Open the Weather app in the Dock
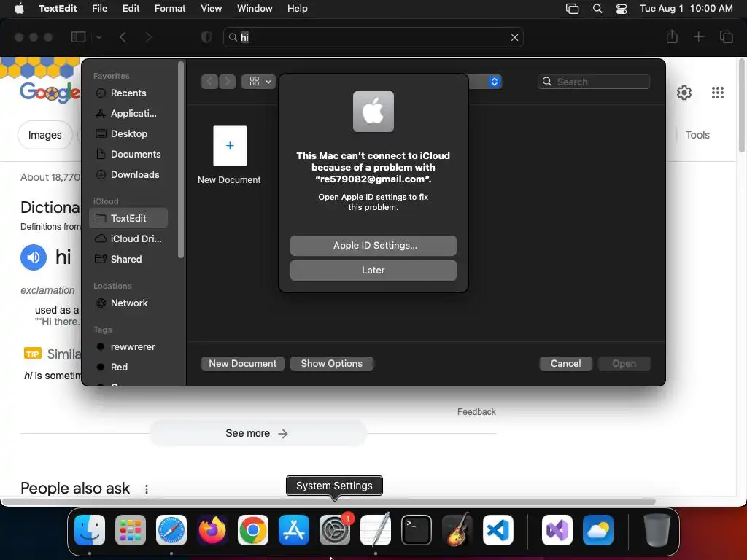 click(598, 529)
